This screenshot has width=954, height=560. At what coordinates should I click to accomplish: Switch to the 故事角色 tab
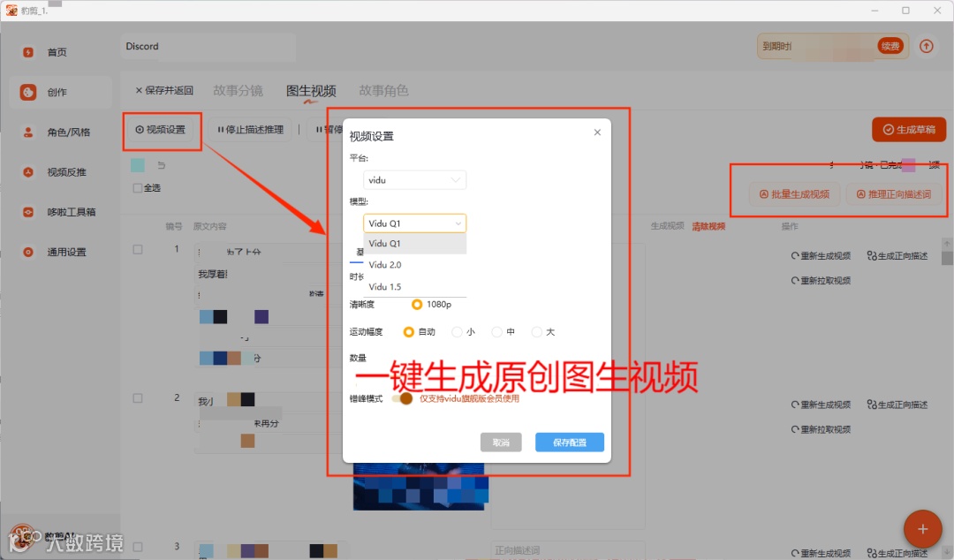tap(383, 91)
